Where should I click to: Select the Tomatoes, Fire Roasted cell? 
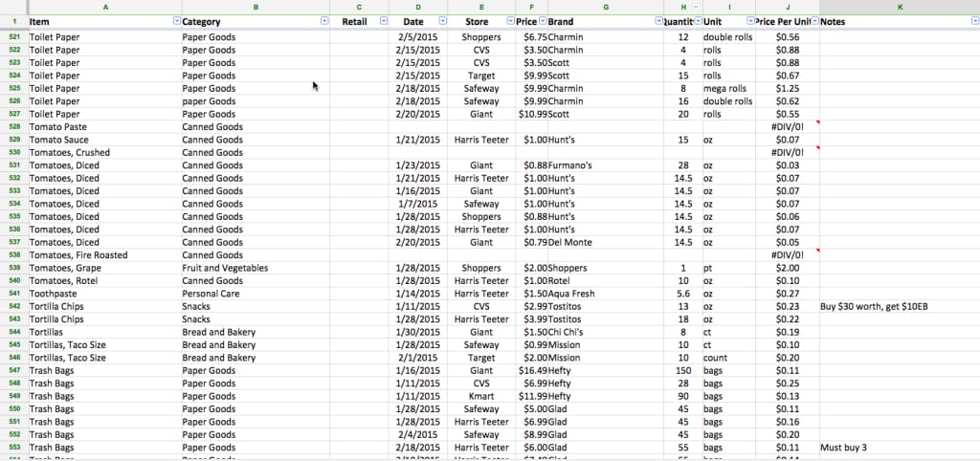pyautogui.click(x=104, y=254)
